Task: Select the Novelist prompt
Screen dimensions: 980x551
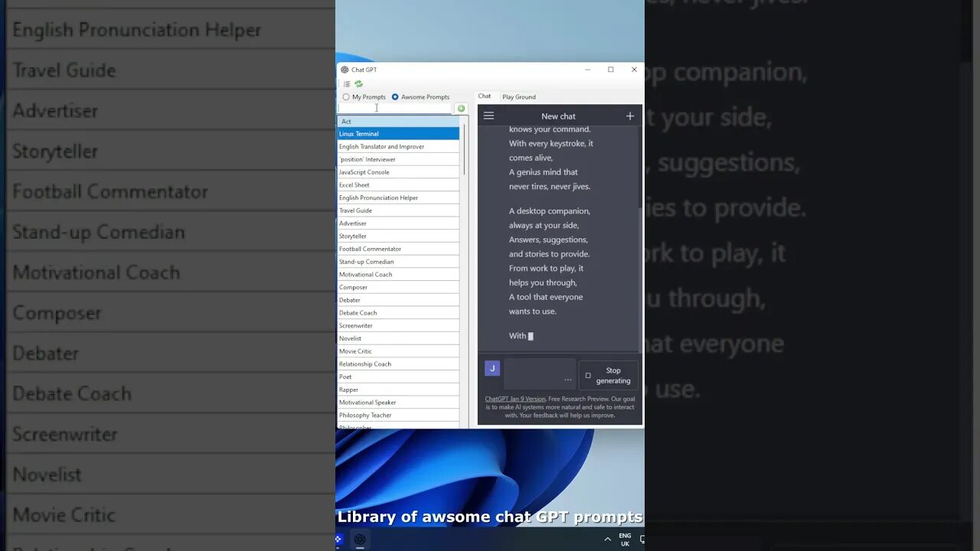Action: 398,338
